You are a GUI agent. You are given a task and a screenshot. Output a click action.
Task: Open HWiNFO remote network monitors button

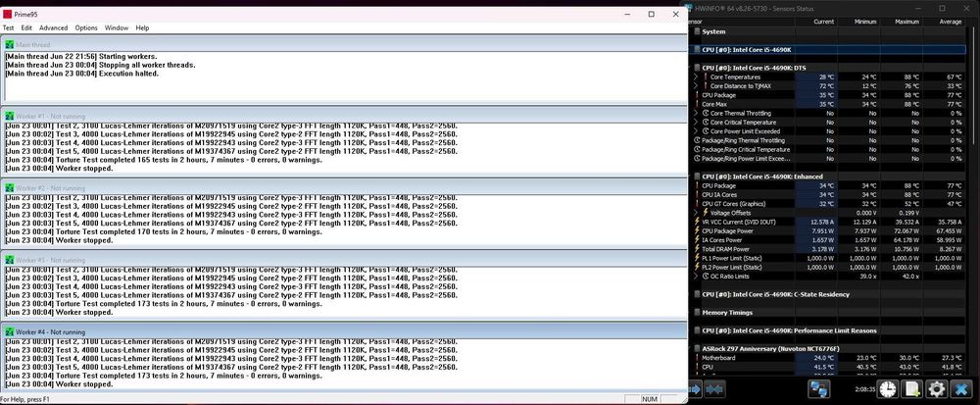818,389
